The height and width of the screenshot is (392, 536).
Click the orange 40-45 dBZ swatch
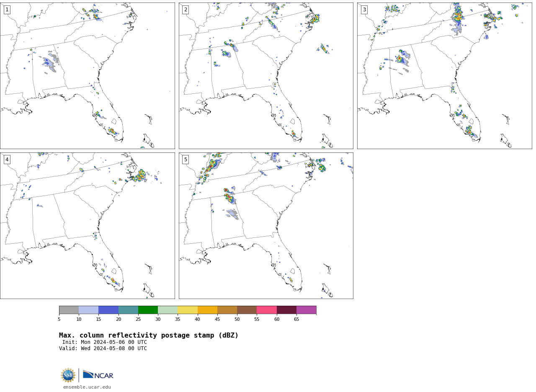click(x=207, y=310)
